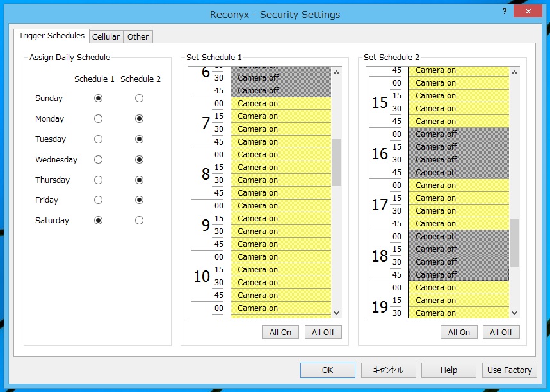Toggle the 8:30 slot in Schedule 1
The width and height of the screenshot is (550, 392).
tap(281, 180)
